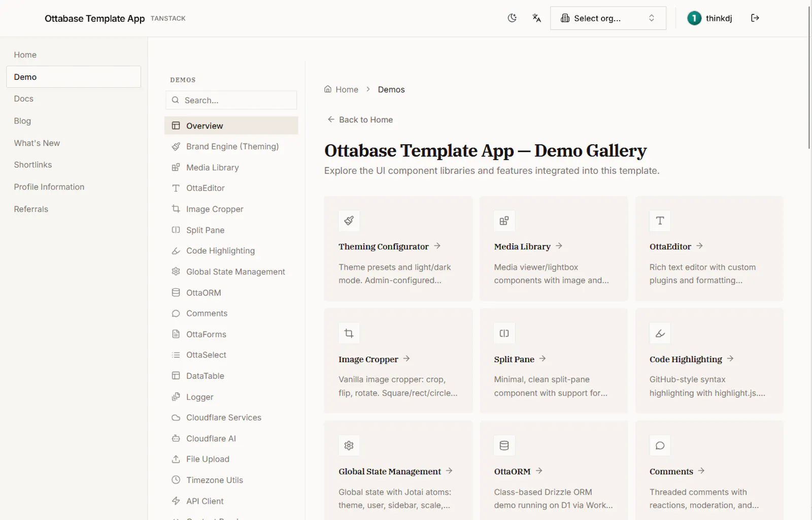Click the API Client lightning icon
This screenshot has width=812, height=520.
click(x=176, y=501)
